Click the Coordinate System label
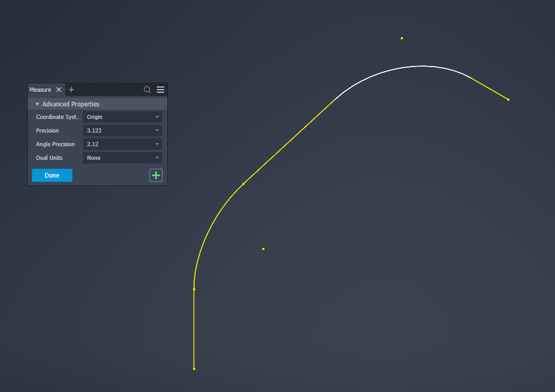Screen dimensions: 555x392 coord(58,117)
